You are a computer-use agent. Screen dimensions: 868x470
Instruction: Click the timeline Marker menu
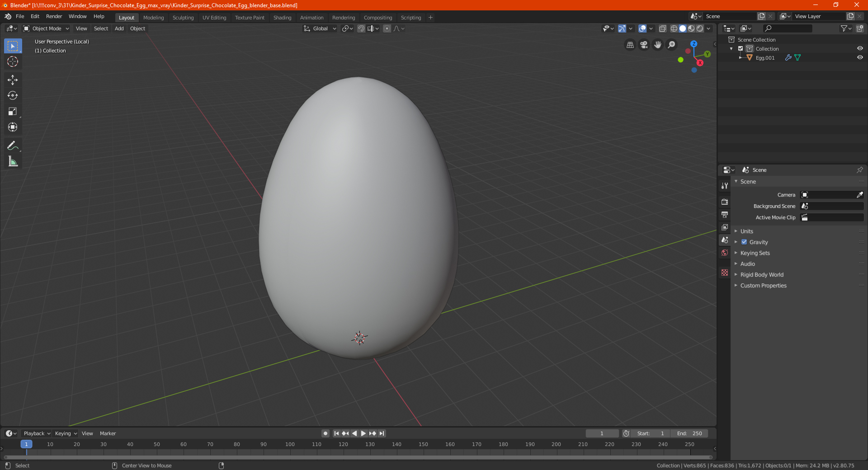(108, 433)
